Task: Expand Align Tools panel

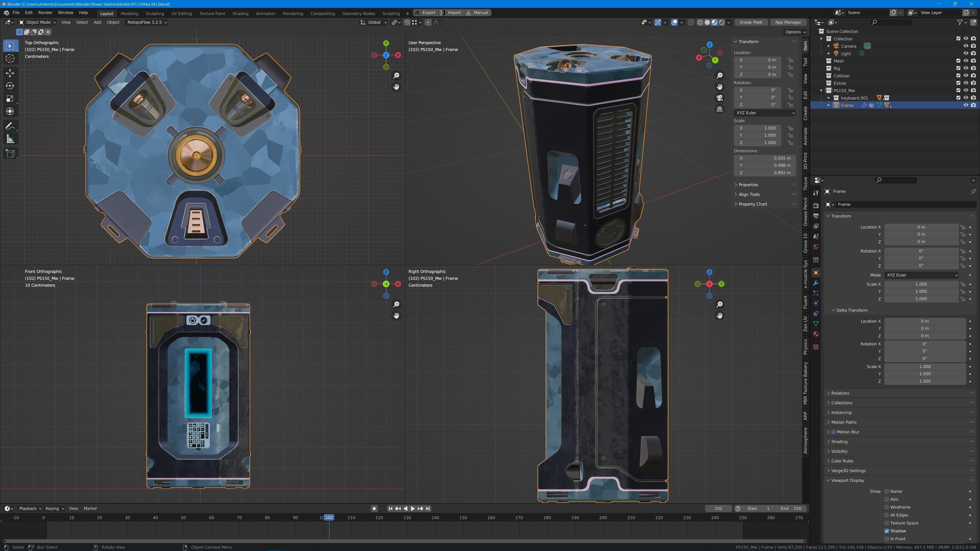Action: click(749, 194)
